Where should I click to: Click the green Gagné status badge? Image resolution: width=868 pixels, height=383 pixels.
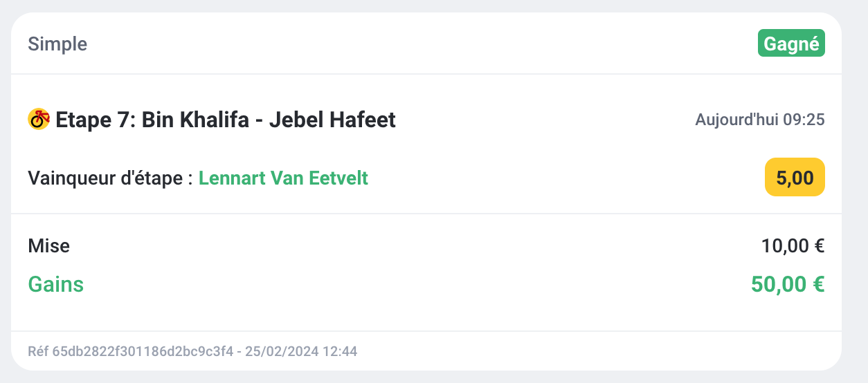tap(791, 44)
